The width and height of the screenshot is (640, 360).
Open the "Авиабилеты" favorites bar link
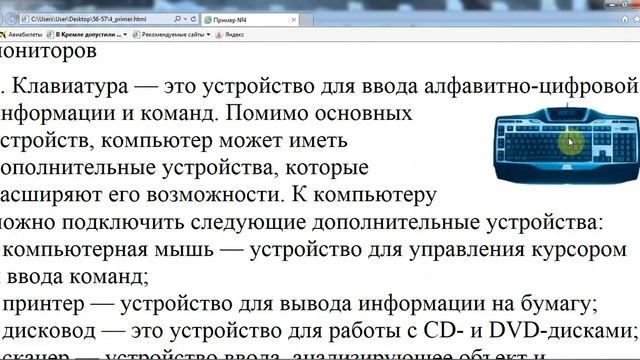(25, 35)
